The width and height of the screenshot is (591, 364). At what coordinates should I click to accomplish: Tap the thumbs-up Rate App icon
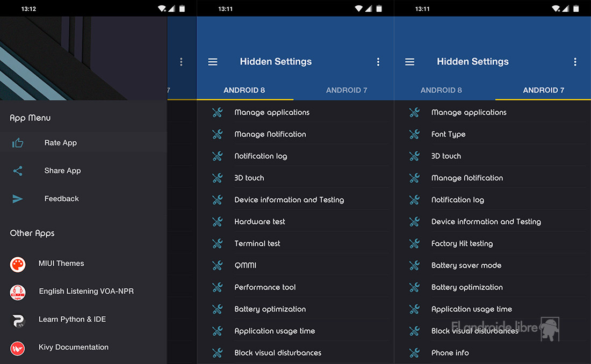click(18, 143)
